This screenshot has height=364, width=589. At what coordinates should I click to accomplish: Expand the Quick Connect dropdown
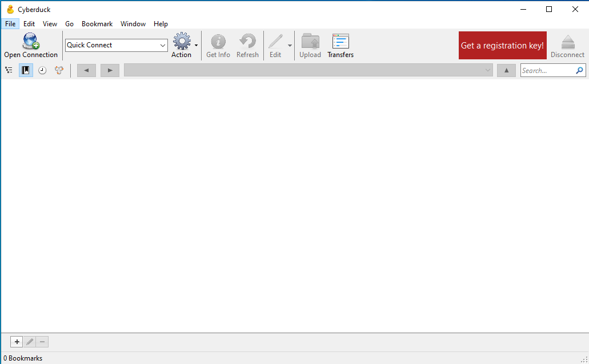[163, 46]
